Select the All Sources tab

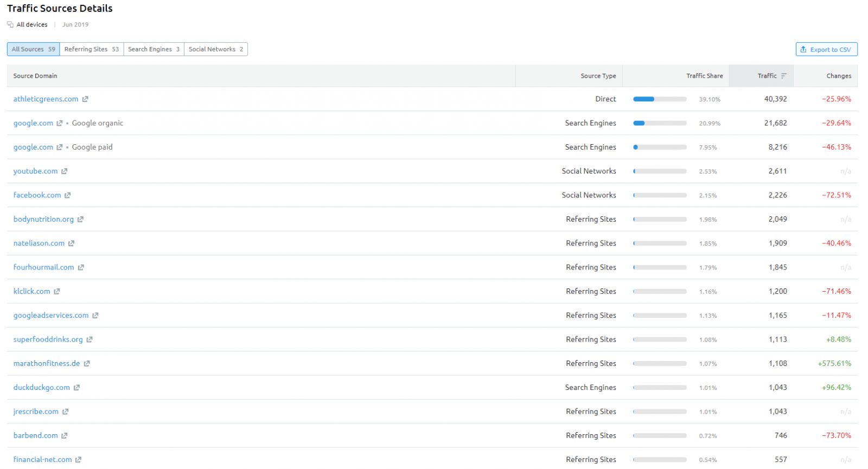point(33,49)
